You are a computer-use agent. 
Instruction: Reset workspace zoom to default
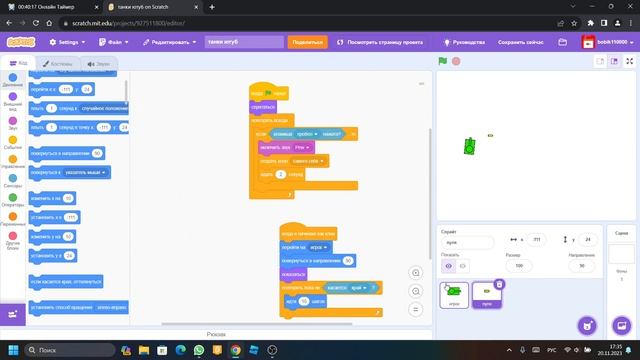416,309
